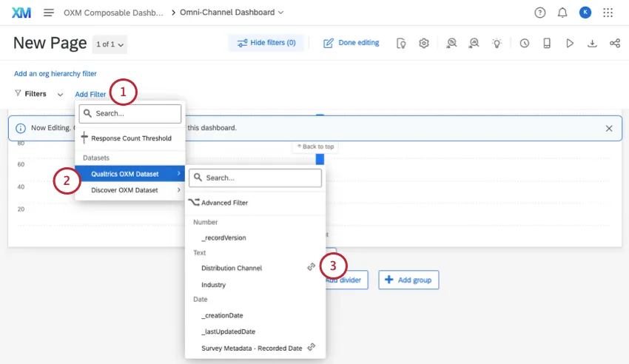Toggle mobile preview phone icon
Screen dimensions: 629x364
pyautogui.click(x=547, y=43)
